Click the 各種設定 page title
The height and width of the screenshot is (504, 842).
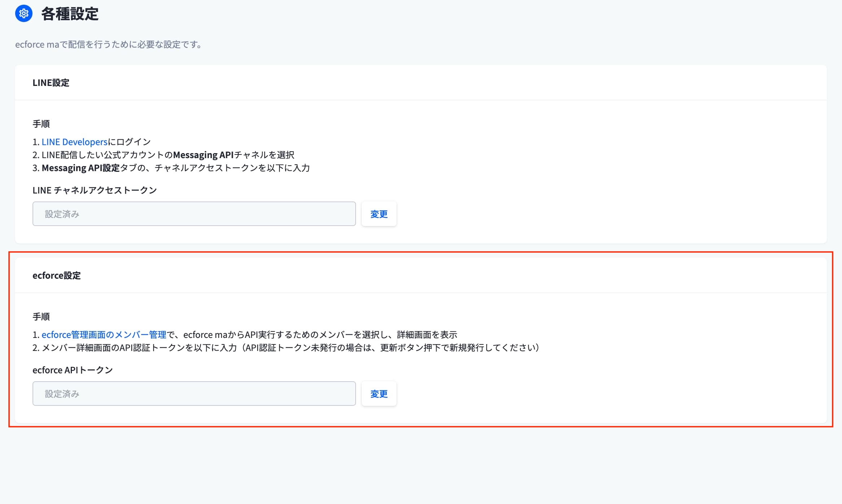tap(70, 14)
